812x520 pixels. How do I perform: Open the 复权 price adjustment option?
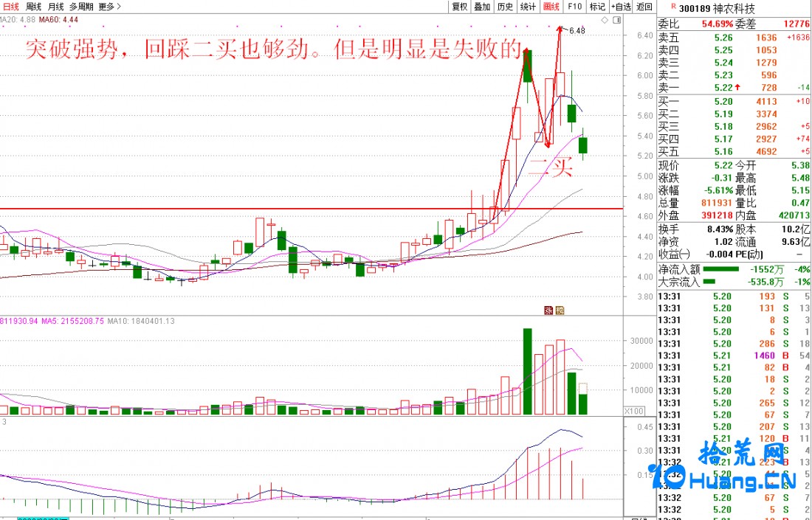(x=459, y=7)
